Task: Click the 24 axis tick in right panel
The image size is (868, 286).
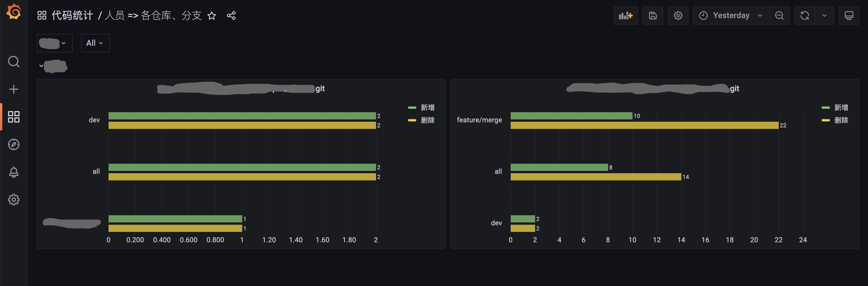Action: [803, 240]
